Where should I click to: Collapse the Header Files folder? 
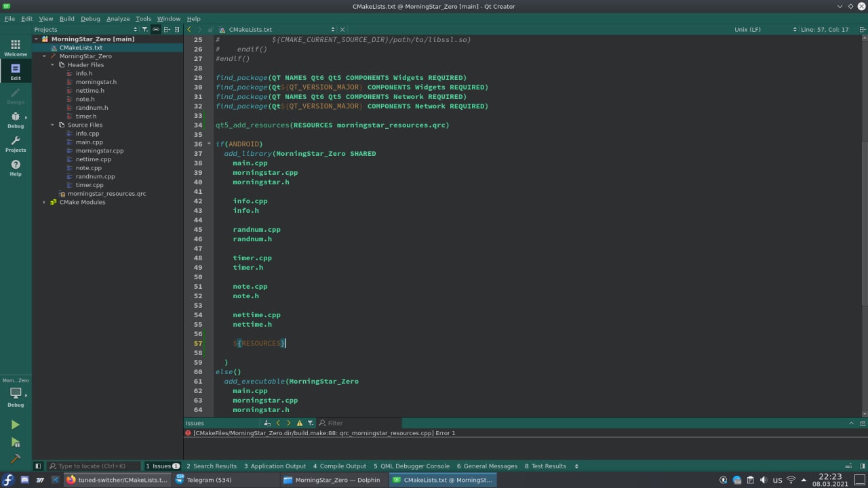coord(53,65)
